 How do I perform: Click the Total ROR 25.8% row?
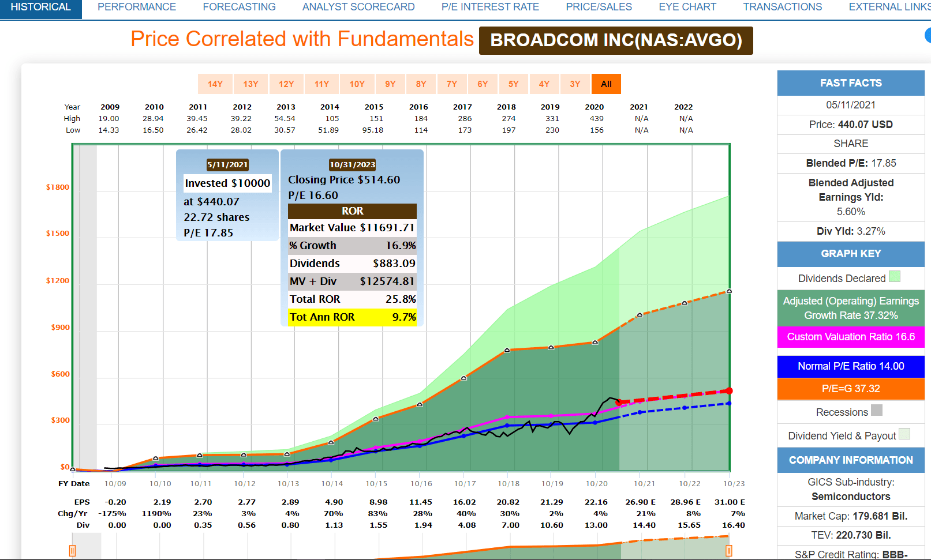(352, 299)
